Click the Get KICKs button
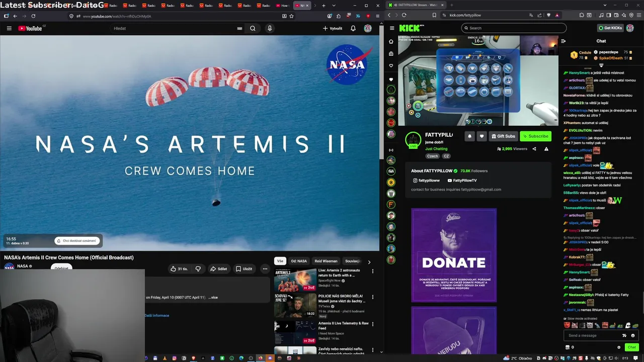Image resolution: width=644 pixels, height=362 pixels. pyautogui.click(x=610, y=28)
